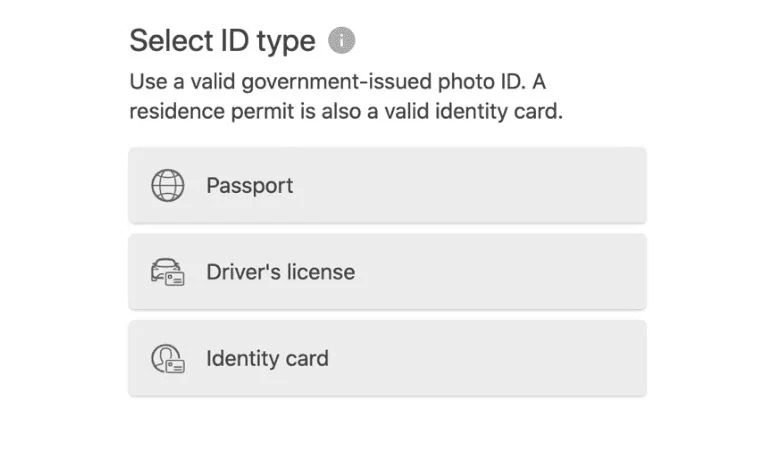Viewport: 775px width, 450px height.
Task: Click the "Select ID type" heading
Action: (x=222, y=41)
